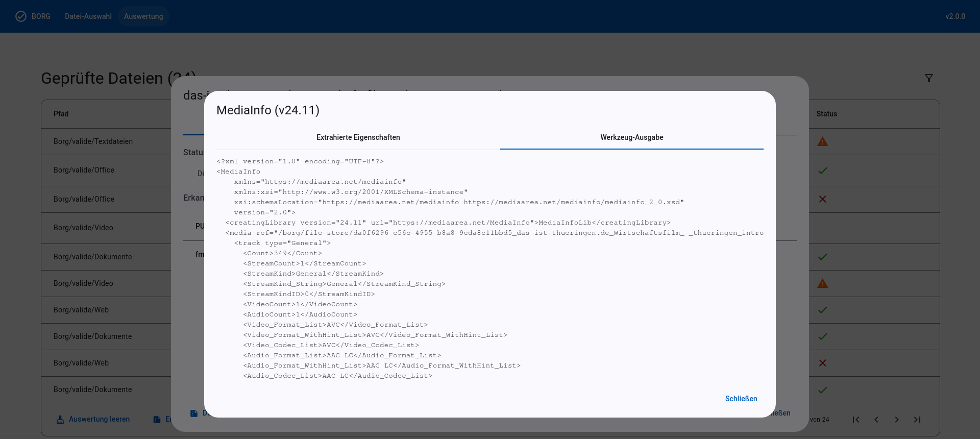980x439 pixels.
Task: Click the StreamKindID 0 line
Action: pyautogui.click(x=309, y=294)
